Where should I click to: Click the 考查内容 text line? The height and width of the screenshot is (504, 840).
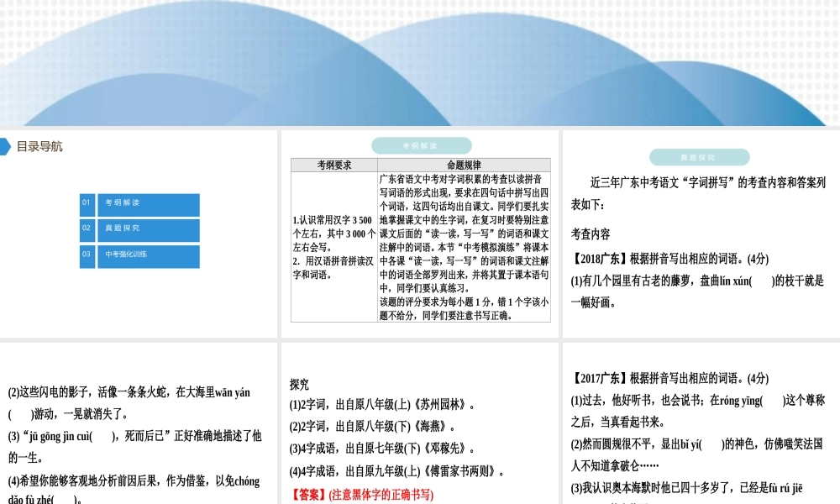pyautogui.click(x=591, y=234)
